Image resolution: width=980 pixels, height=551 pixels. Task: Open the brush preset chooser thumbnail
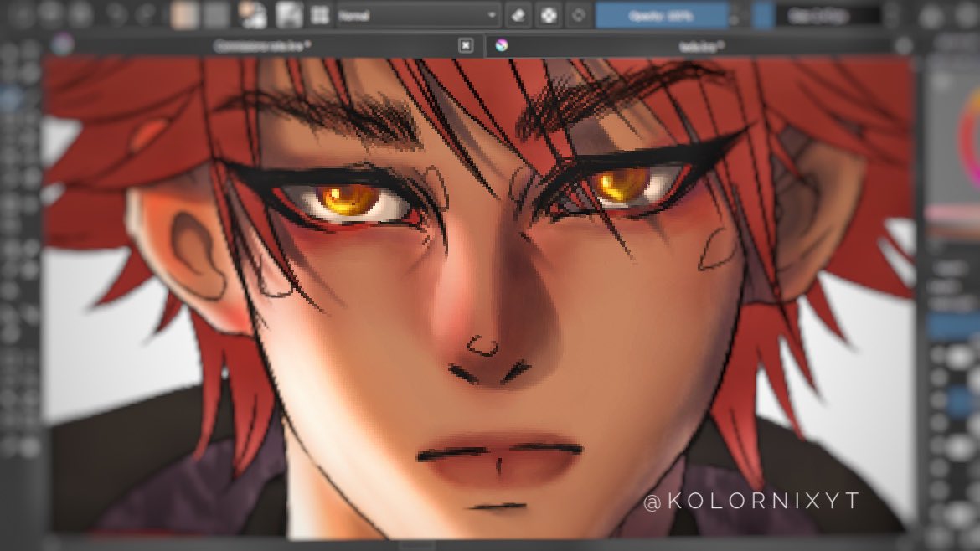pos(289,15)
